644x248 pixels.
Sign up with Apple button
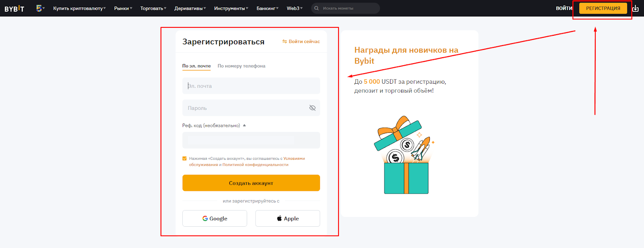(288, 219)
